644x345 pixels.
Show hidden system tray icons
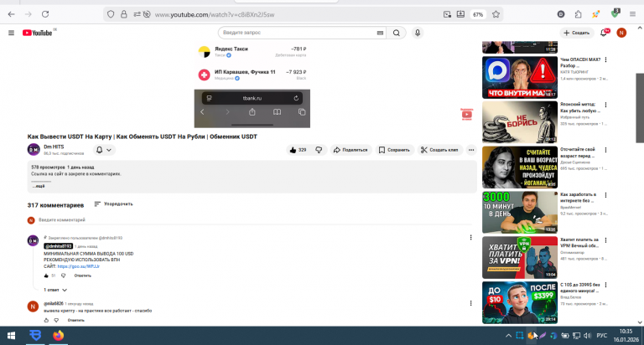[x=508, y=336]
